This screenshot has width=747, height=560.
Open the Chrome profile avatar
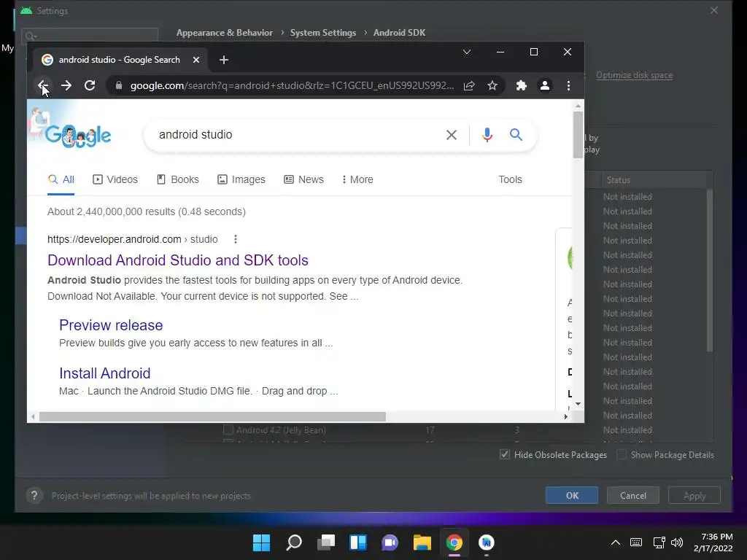click(544, 86)
